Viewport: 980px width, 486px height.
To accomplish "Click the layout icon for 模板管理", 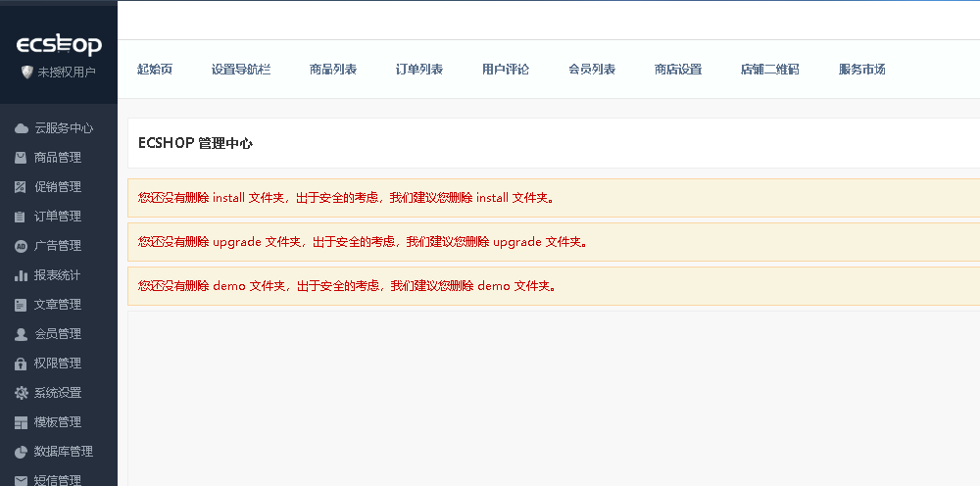I will 22,422.
